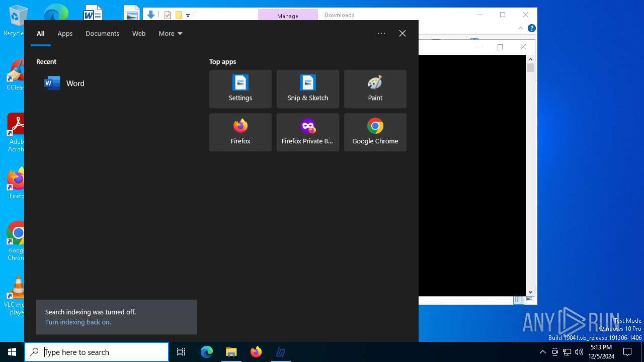Collapse the File Explorer ribbon chevron
This screenshot has width=644, height=362.
[x=521, y=28]
